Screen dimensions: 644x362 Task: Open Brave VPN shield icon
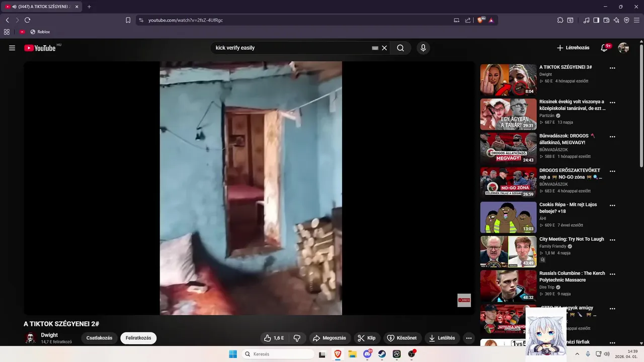(x=626, y=20)
